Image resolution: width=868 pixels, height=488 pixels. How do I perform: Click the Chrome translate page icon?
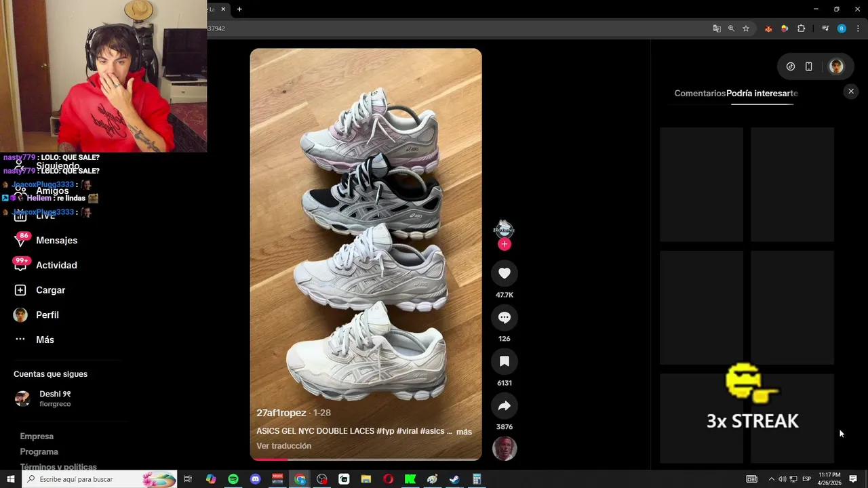717,28
